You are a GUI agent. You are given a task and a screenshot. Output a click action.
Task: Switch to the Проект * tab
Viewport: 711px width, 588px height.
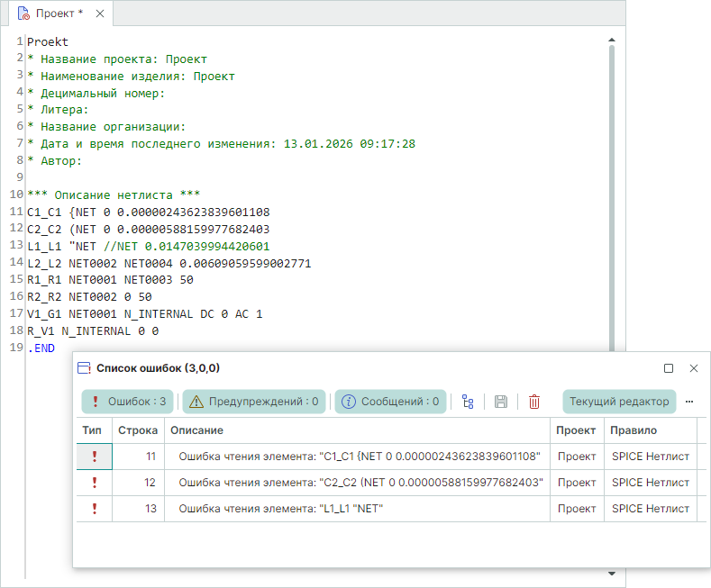(x=58, y=14)
